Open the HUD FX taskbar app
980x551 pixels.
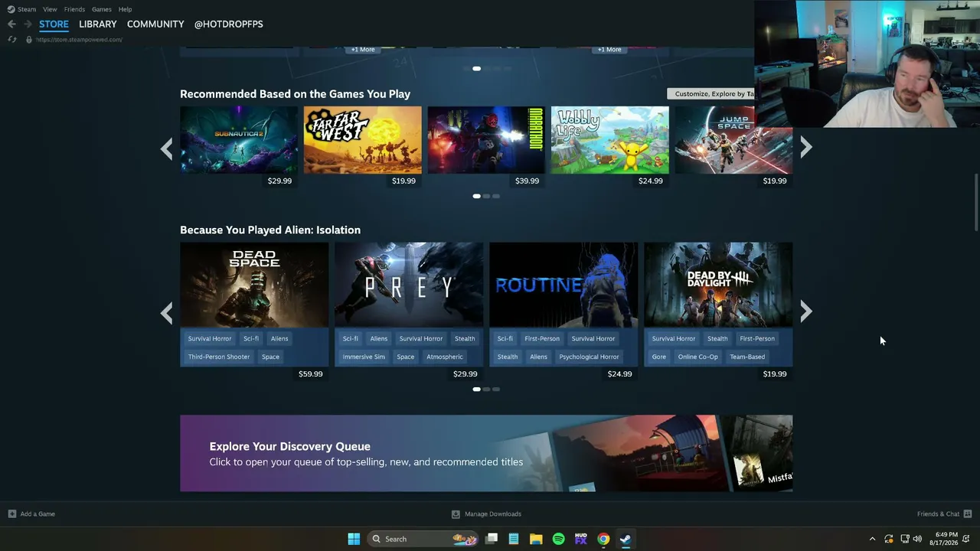[x=580, y=539]
